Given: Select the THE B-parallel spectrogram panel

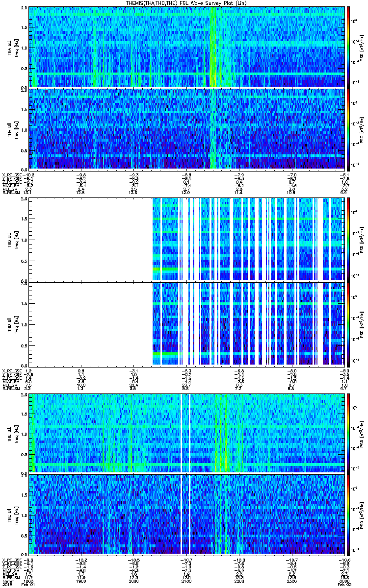Looking at the screenshot, I should (186, 515).
